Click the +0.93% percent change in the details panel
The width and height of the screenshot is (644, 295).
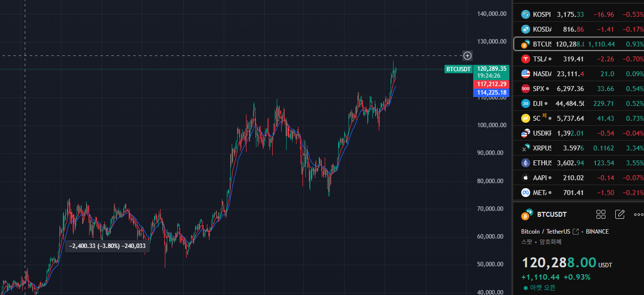577,277
